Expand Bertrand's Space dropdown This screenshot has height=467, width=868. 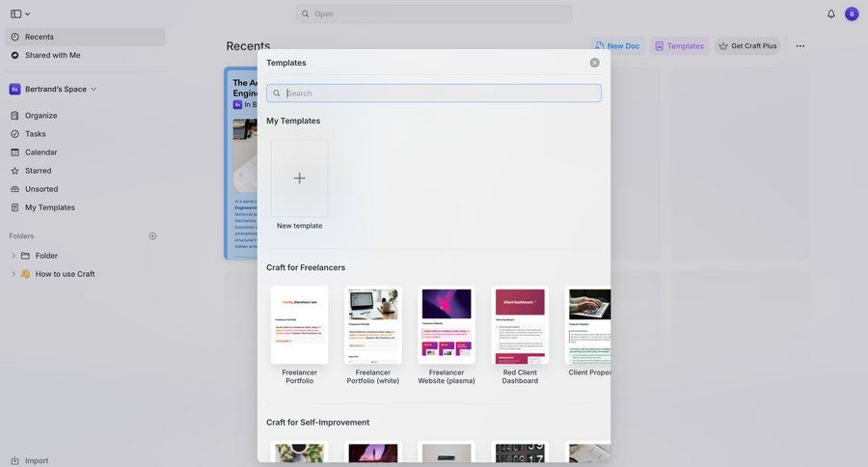click(94, 89)
